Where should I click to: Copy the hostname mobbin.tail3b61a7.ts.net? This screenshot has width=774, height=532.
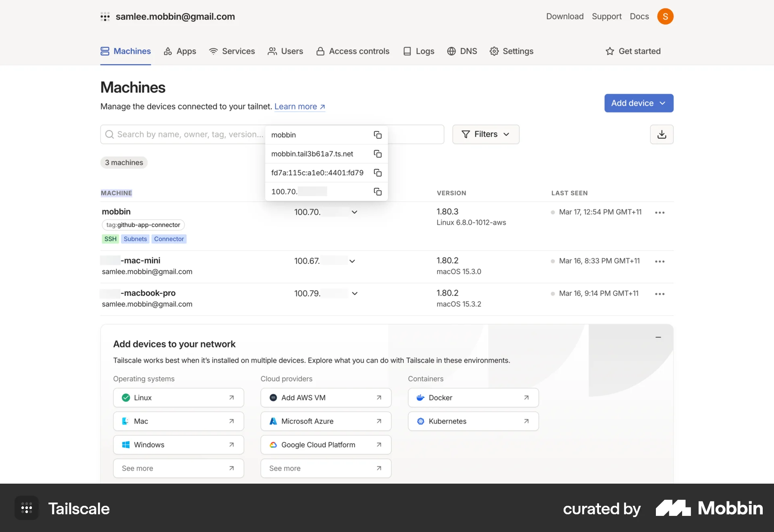(378, 154)
